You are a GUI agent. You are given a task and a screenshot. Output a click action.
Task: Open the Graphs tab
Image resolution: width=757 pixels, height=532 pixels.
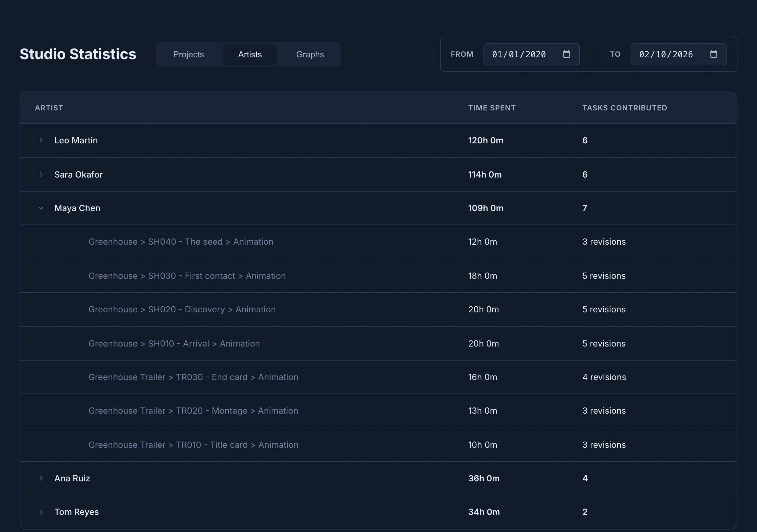click(310, 54)
